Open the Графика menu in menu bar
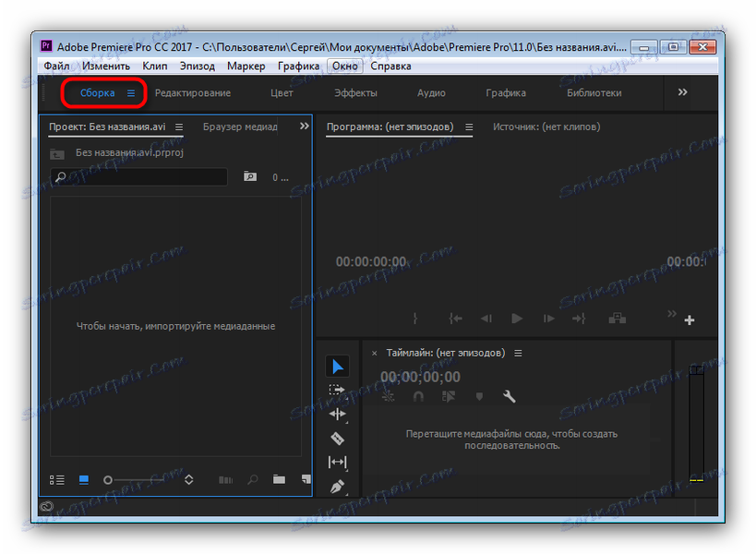Screen dimensions: 756x554 [x=298, y=66]
